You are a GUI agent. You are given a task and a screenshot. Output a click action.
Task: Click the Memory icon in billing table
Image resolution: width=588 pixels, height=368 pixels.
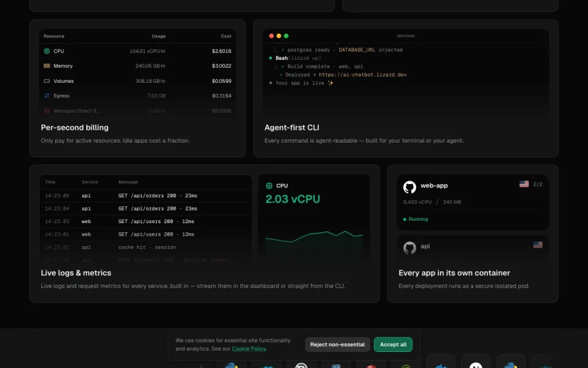pos(47,66)
